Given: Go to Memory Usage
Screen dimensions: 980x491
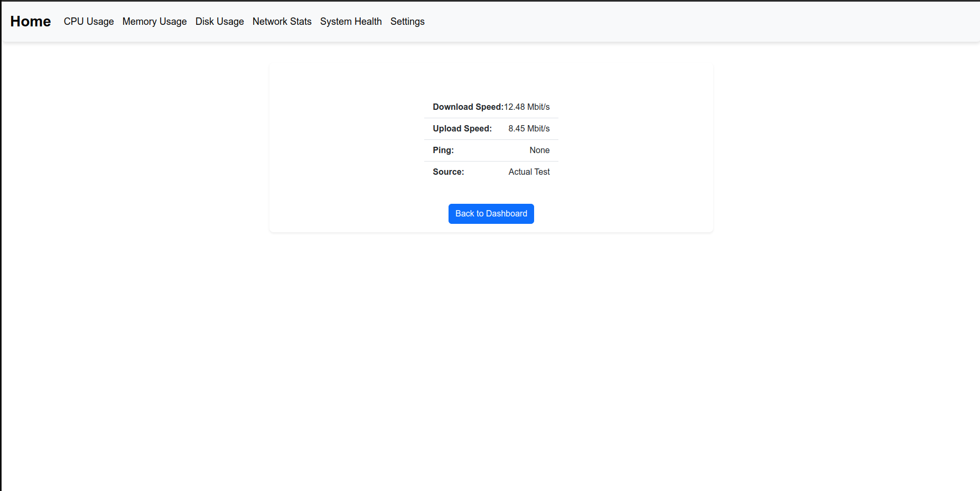Looking at the screenshot, I should pos(155,22).
